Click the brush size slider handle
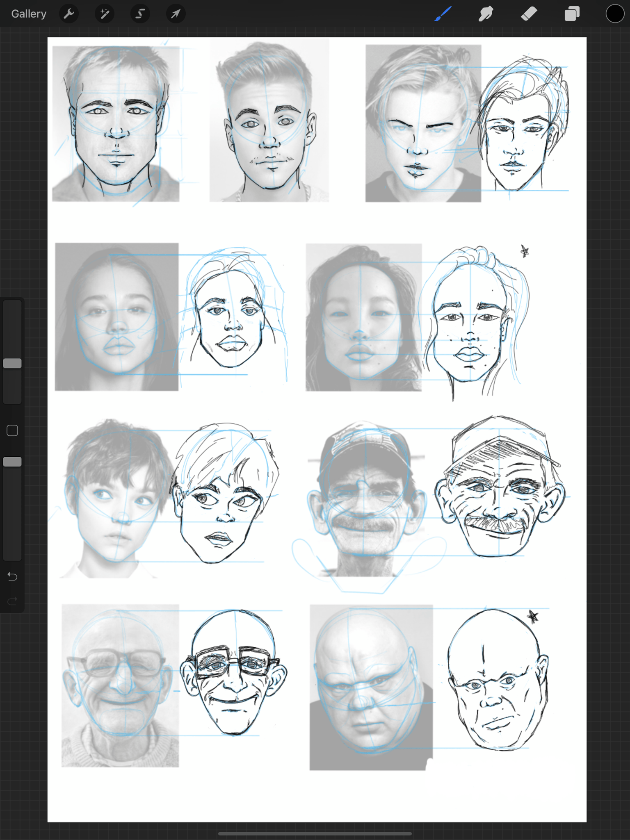Screen dimensions: 630x840 [x=12, y=363]
